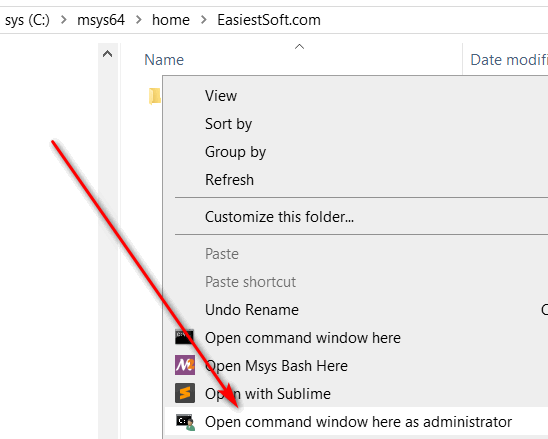Navigate to home breadcrumb

coord(171,20)
